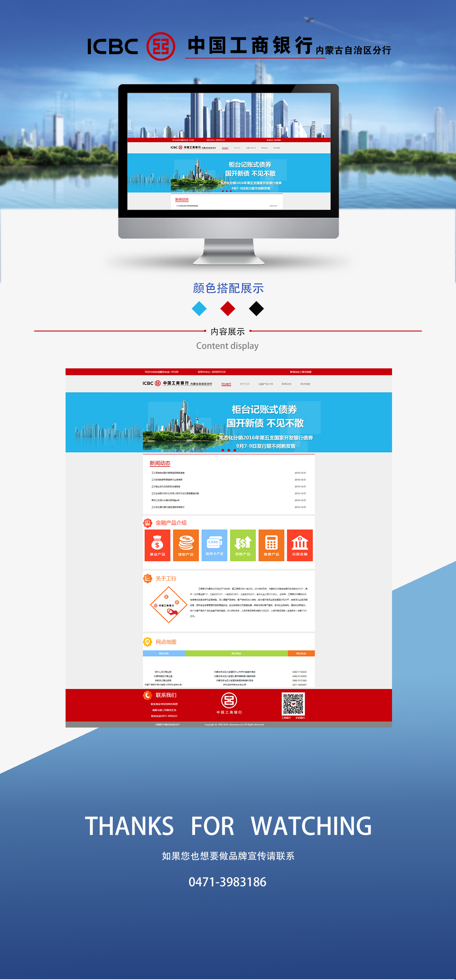Viewport: 456px width, 980px height.
Task: Select the middle banner carousel dot
Action: click(x=229, y=450)
